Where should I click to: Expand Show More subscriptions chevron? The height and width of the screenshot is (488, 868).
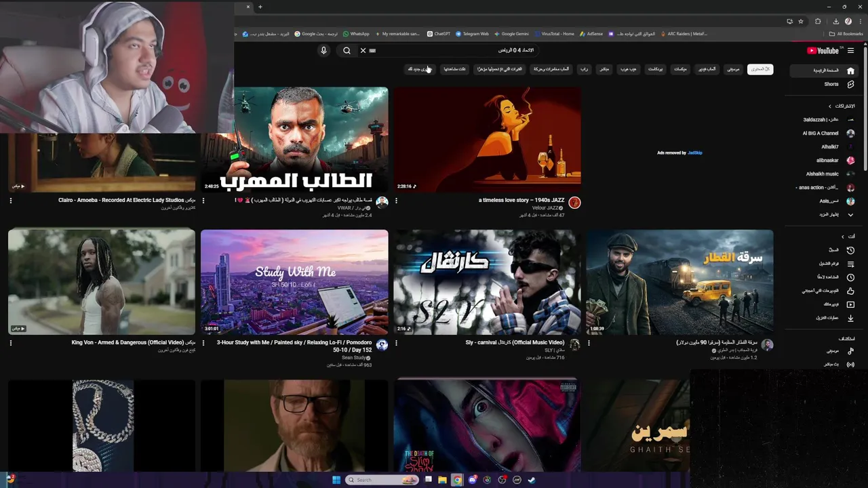click(850, 215)
